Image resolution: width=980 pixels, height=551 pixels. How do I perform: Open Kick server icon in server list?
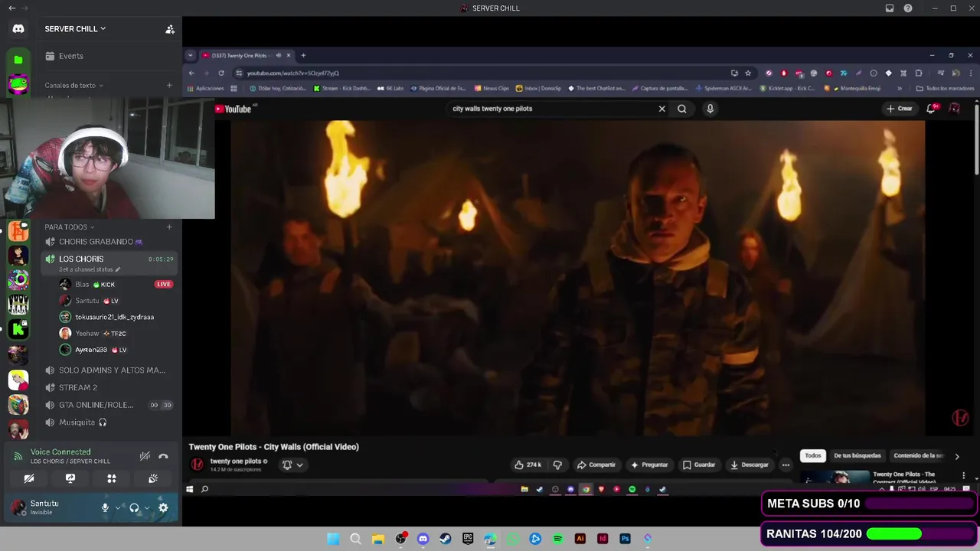click(18, 329)
